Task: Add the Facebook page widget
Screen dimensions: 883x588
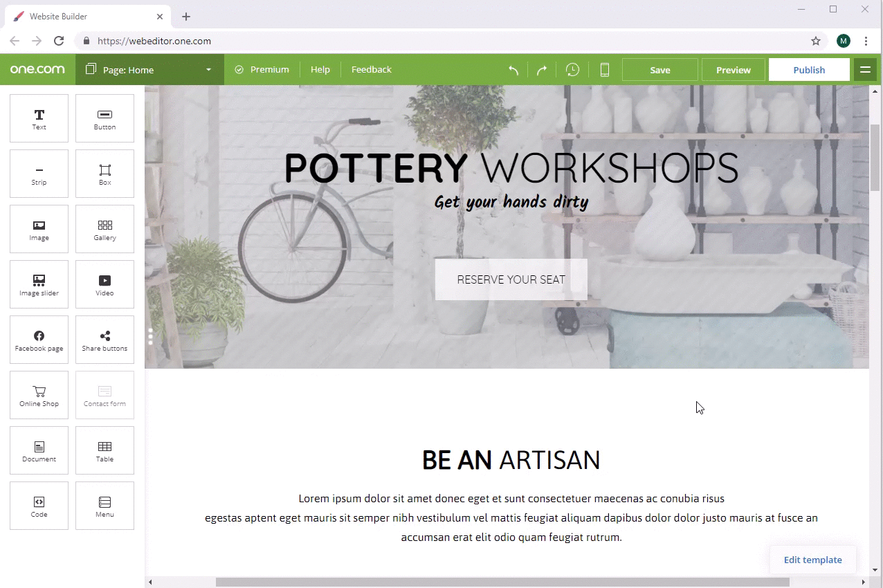Action: pos(39,340)
